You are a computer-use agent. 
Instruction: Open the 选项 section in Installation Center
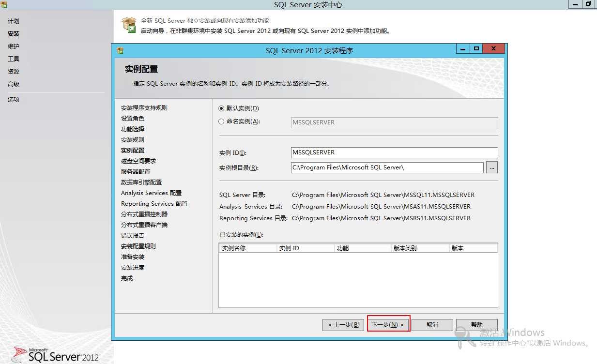point(14,100)
